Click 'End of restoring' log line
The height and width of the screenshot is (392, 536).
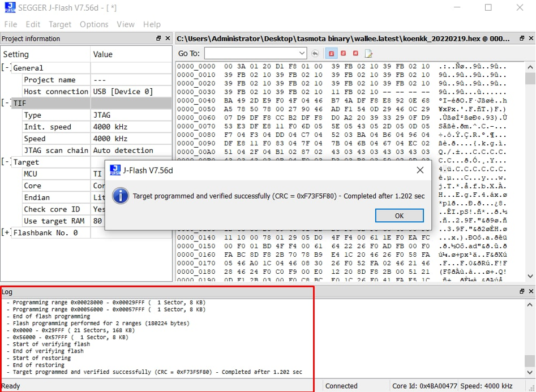pyautogui.click(x=38, y=365)
